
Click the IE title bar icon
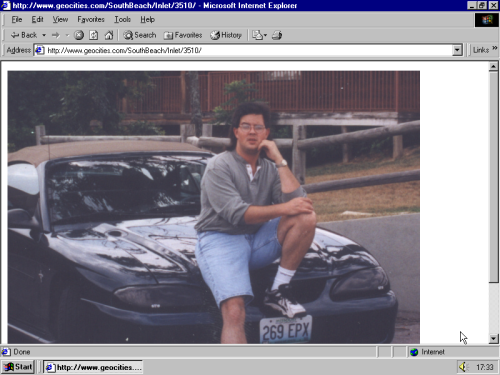(x=5, y=5)
